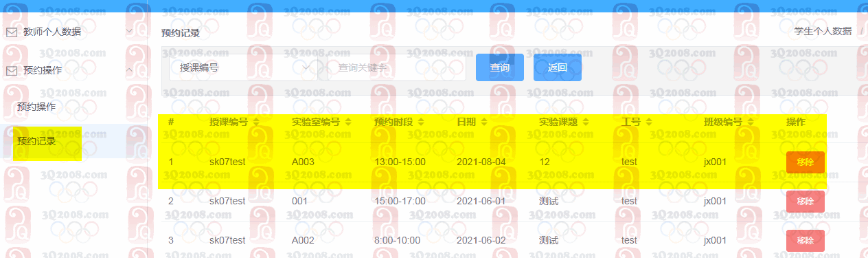The height and width of the screenshot is (258, 868).
Task: Click the 2021-06-01 date cell
Action: pos(481,201)
